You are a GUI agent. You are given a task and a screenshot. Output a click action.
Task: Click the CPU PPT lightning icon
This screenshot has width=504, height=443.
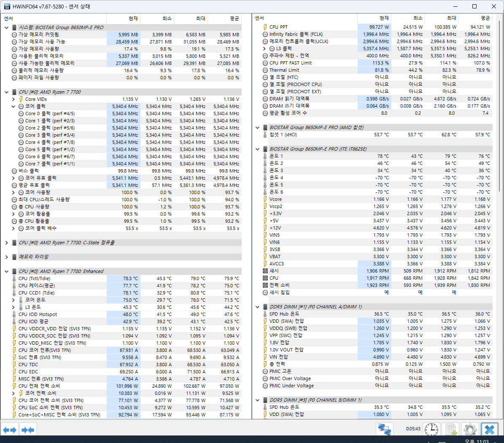coord(265,27)
